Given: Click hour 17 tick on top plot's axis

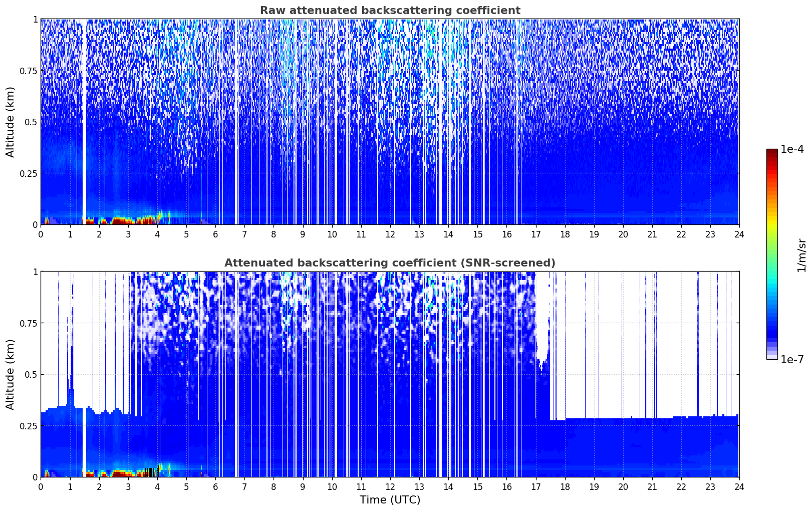Looking at the screenshot, I should (x=536, y=234).
